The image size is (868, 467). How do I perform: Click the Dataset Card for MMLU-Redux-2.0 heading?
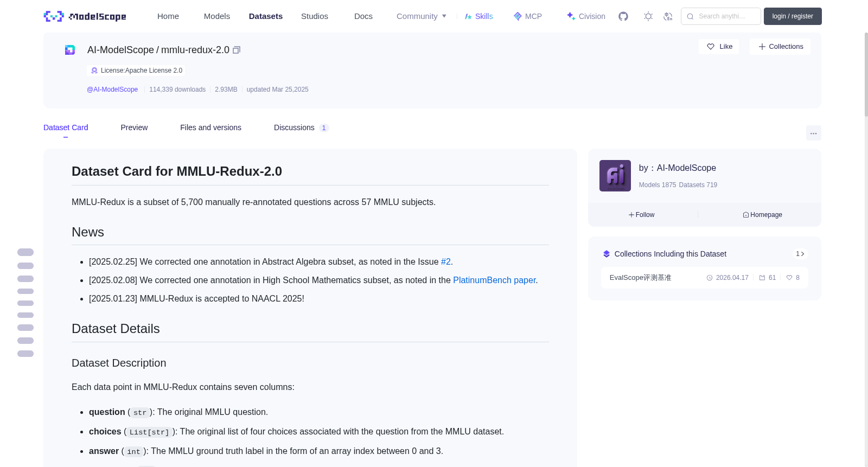[177, 171]
